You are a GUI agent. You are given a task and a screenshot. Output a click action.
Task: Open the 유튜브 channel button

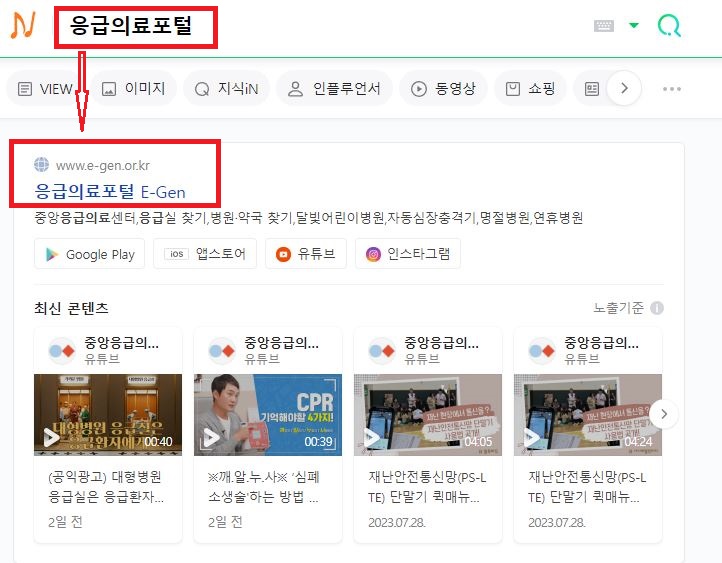click(306, 254)
